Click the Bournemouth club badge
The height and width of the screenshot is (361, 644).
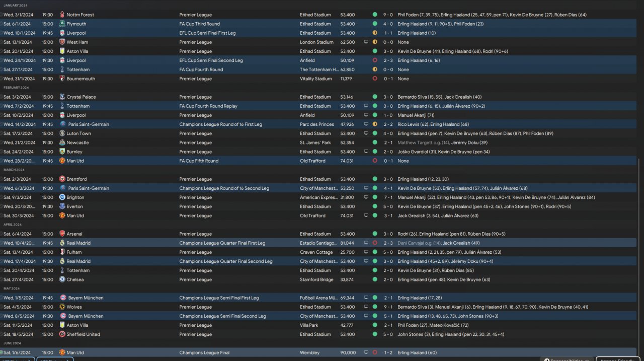tap(62, 79)
